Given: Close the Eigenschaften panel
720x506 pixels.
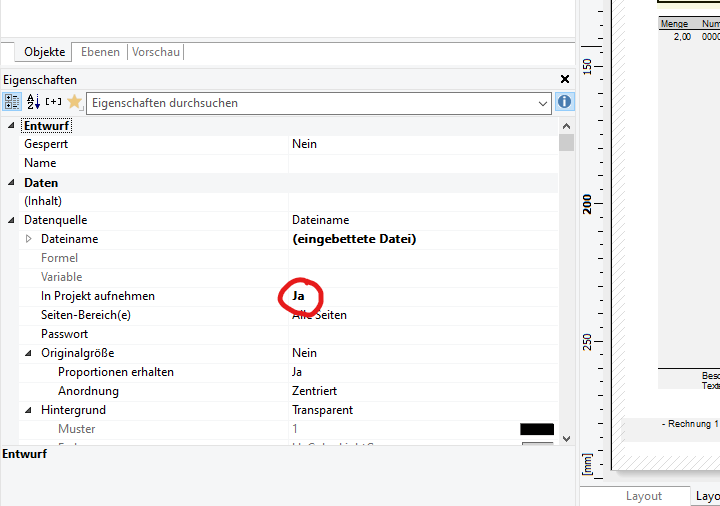Looking at the screenshot, I should pyautogui.click(x=565, y=79).
